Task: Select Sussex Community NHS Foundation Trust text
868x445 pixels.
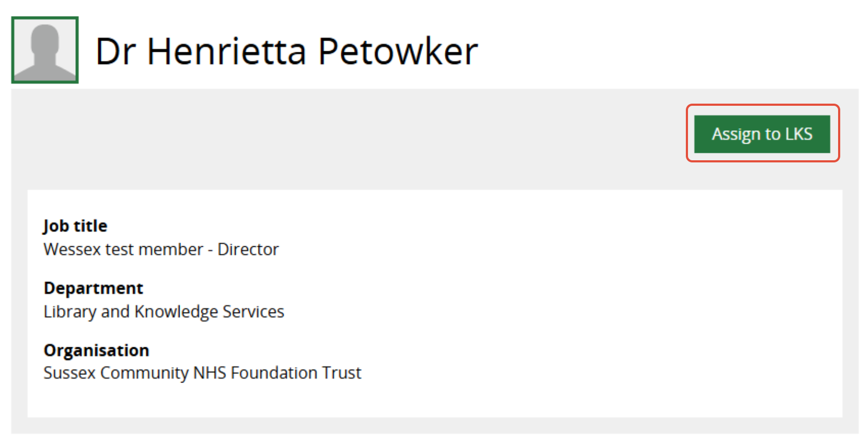Action: click(x=202, y=373)
